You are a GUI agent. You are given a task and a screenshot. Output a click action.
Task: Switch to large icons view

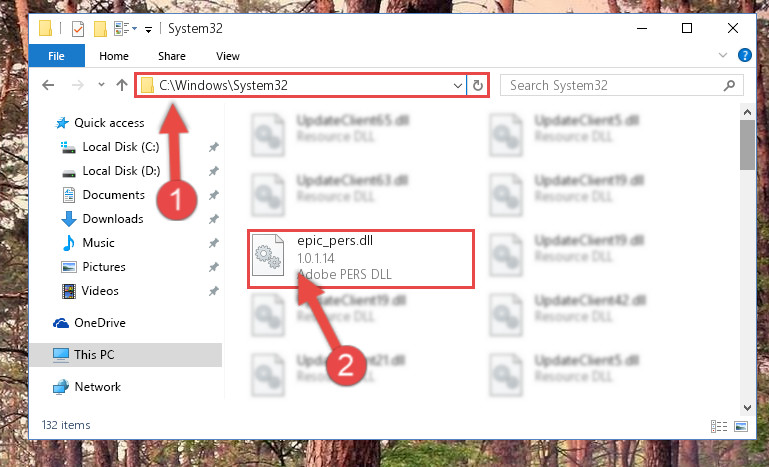[741, 426]
